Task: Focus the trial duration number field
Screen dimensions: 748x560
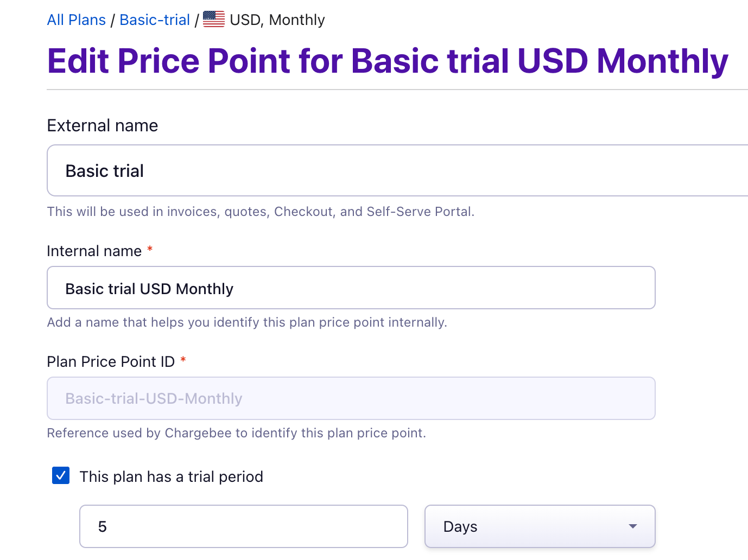Action: pos(244,526)
